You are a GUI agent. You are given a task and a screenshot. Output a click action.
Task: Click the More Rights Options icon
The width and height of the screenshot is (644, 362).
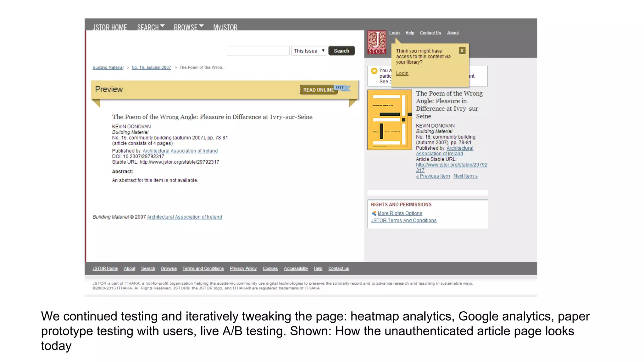(374, 213)
